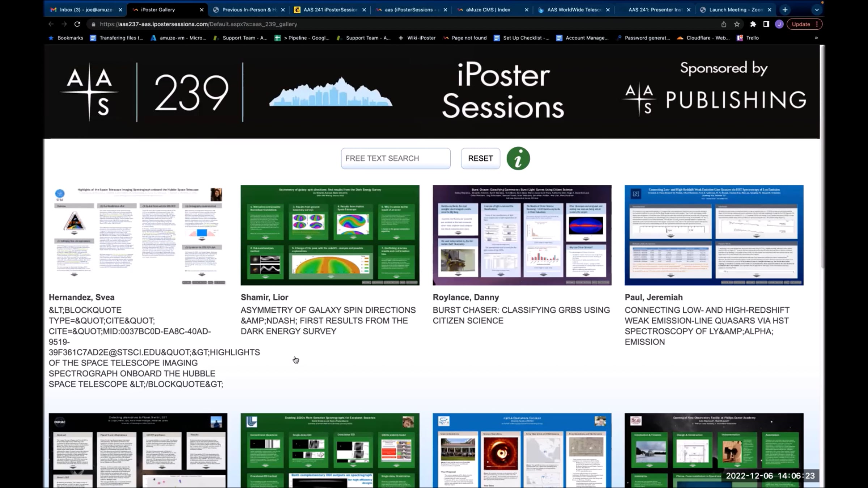868x488 pixels.
Task: Expand the tab search chevron
Action: (x=816, y=10)
